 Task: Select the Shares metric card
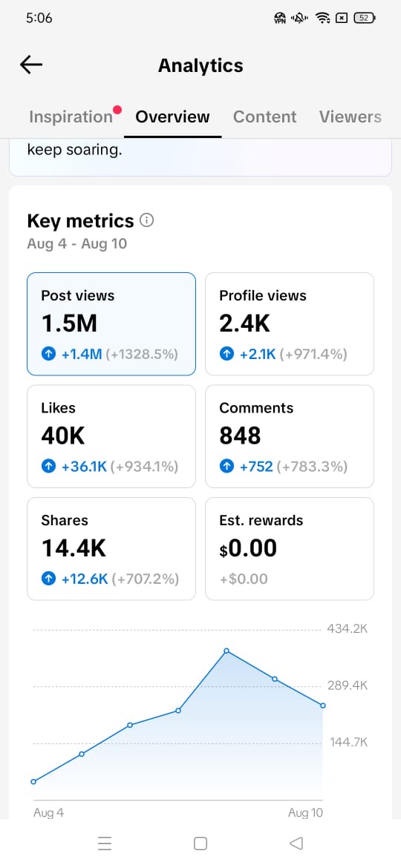(111, 548)
